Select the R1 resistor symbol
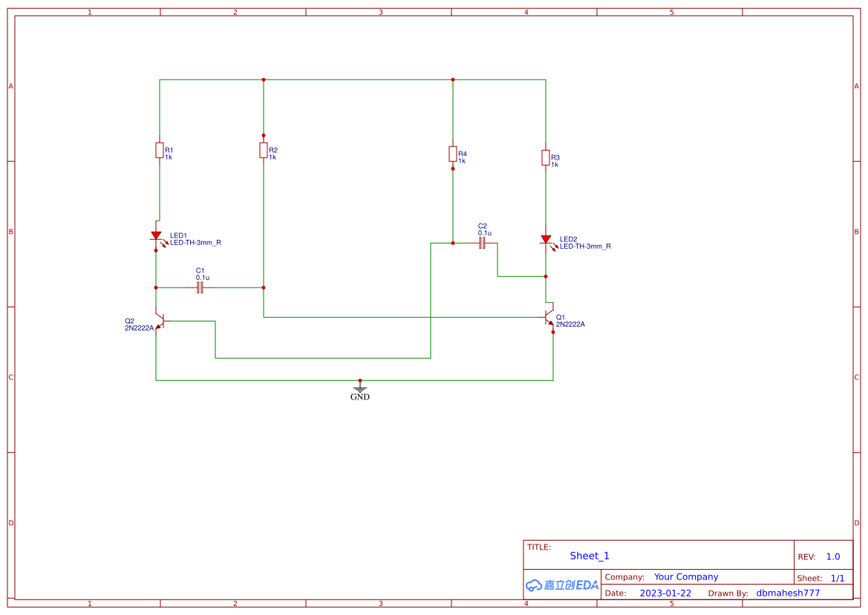This screenshot has height=615, width=868. coord(158,150)
